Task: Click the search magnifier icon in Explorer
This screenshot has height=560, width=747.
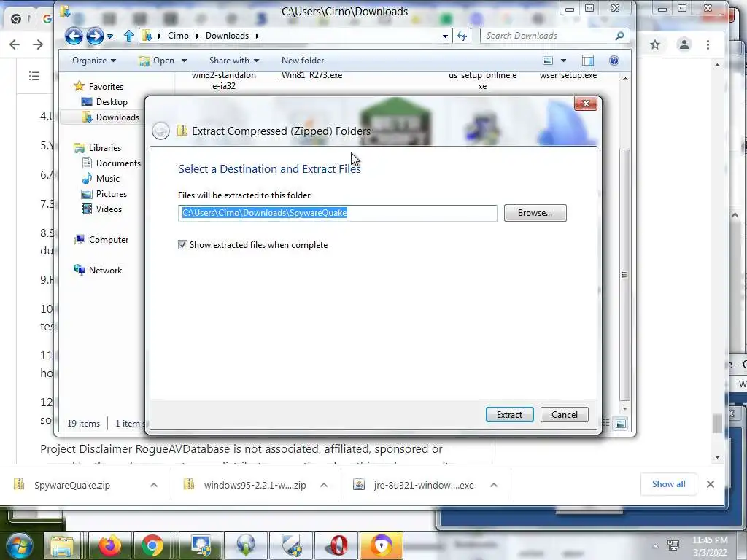Action: (x=619, y=36)
